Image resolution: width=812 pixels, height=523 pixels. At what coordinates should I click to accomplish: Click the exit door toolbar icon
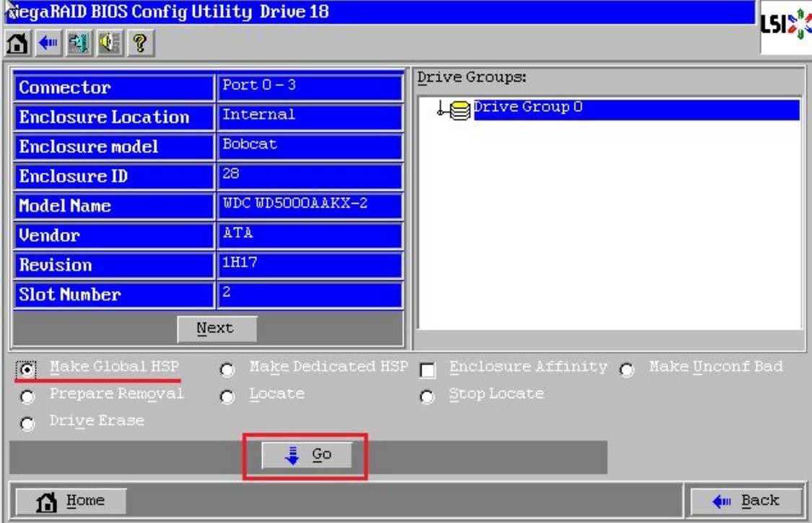[x=79, y=43]
